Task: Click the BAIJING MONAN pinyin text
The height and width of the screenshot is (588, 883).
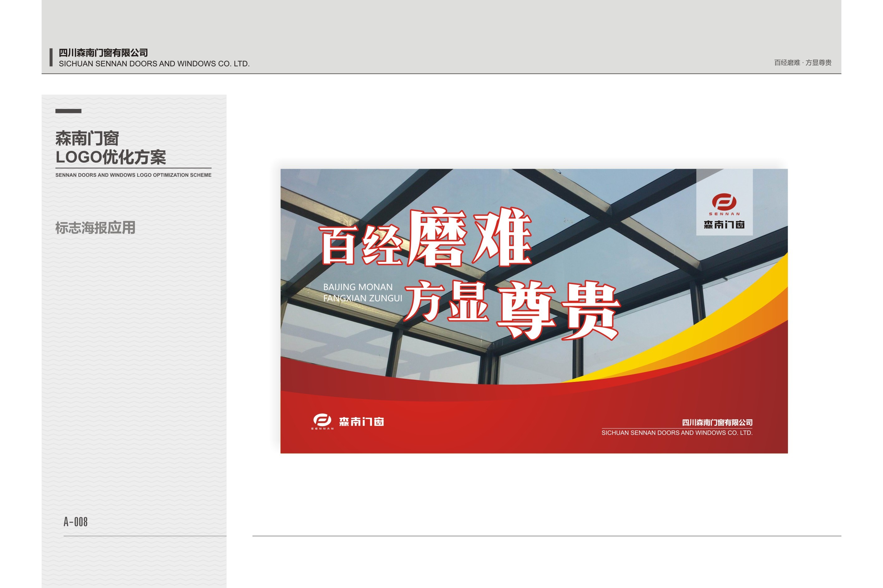Action: point(358,287)
